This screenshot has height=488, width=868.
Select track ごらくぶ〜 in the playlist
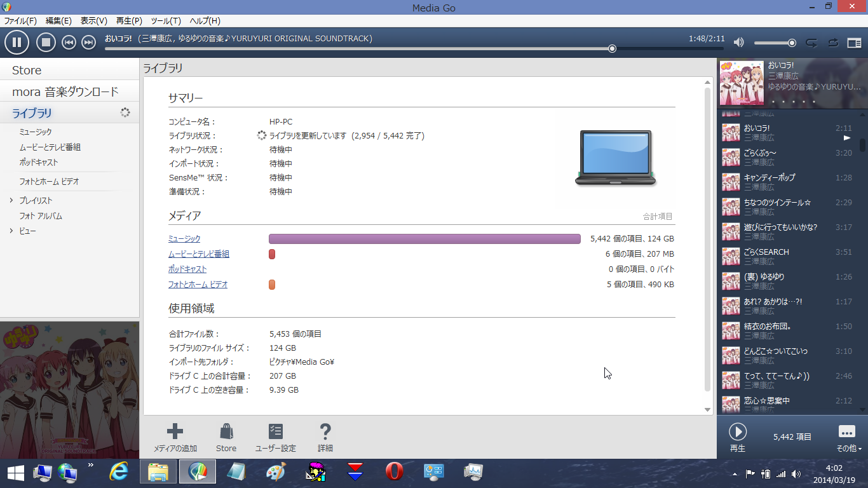point(787,157)
